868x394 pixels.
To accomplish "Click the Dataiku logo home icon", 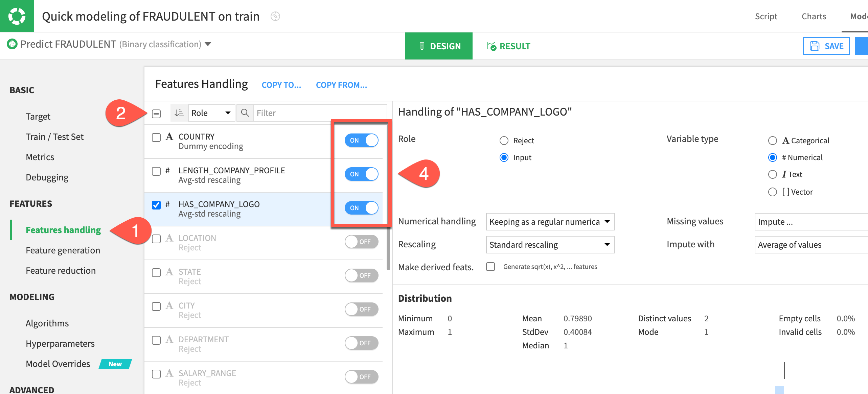I will pos(17,16).
